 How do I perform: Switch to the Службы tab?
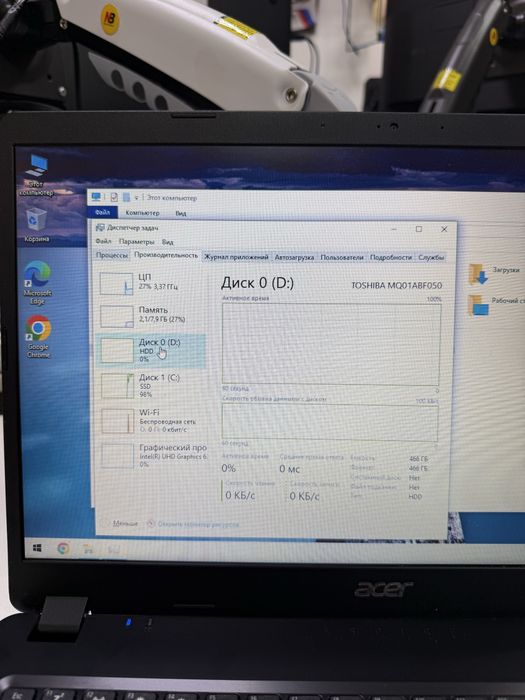431,258
